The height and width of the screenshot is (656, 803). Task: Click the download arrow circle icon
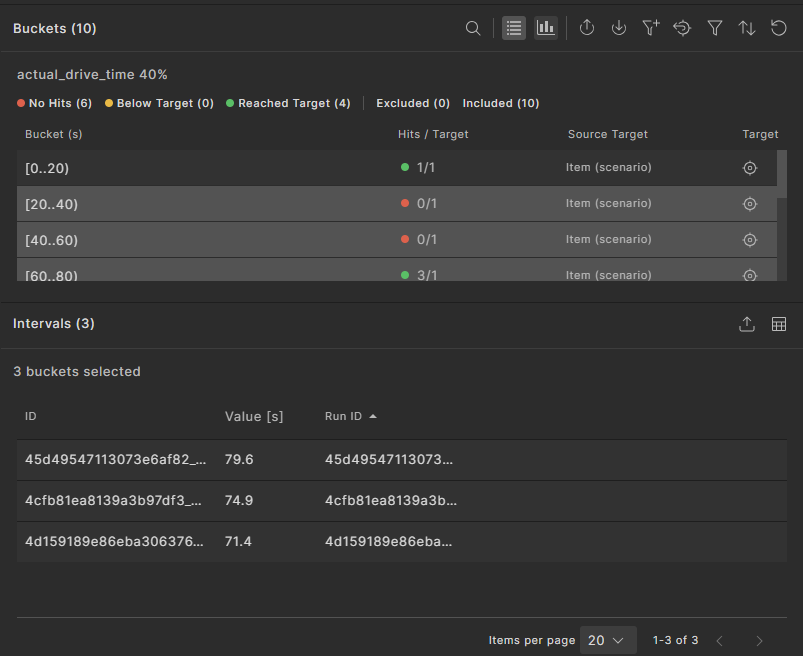619,28
